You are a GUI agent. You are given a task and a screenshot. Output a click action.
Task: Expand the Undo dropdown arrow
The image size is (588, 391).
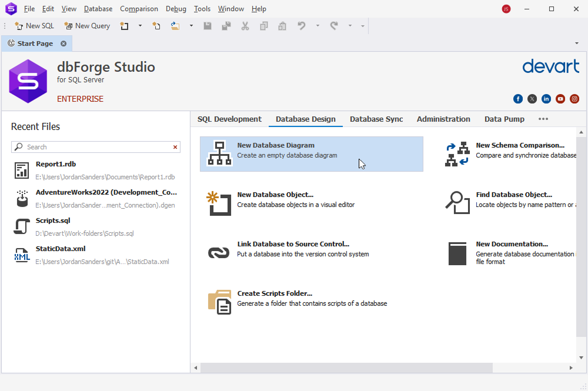(318, 26)
